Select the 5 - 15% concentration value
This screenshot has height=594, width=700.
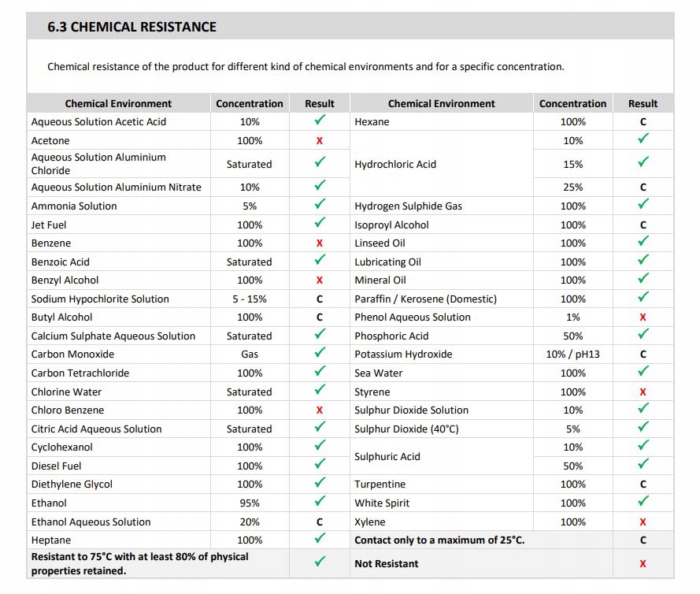[250, 299]
